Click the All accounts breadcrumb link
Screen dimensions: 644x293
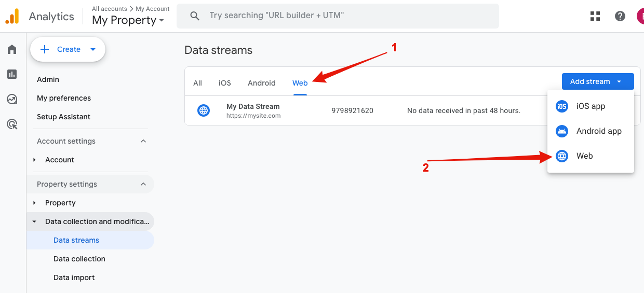109,9
